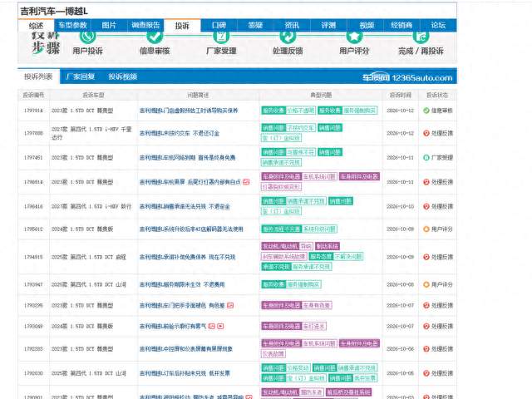Screen dimensions: 532x399
Task: Open 图片 tab
Action: [109, 25]
